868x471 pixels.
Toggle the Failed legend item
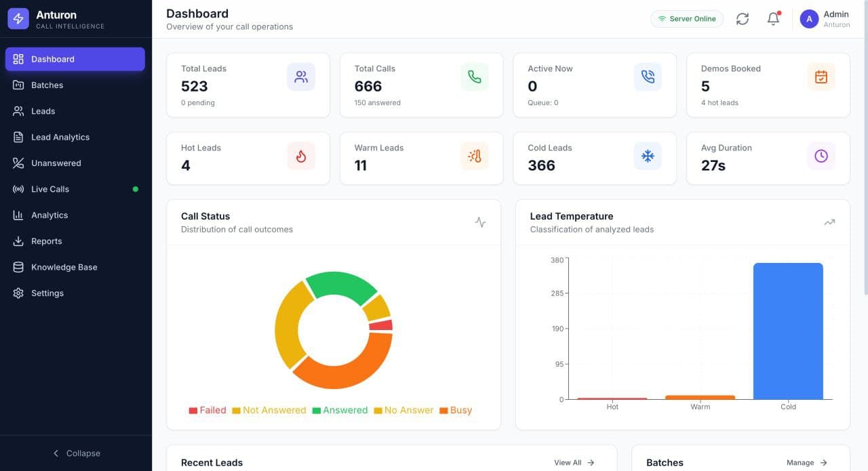[x=208, y=410]
